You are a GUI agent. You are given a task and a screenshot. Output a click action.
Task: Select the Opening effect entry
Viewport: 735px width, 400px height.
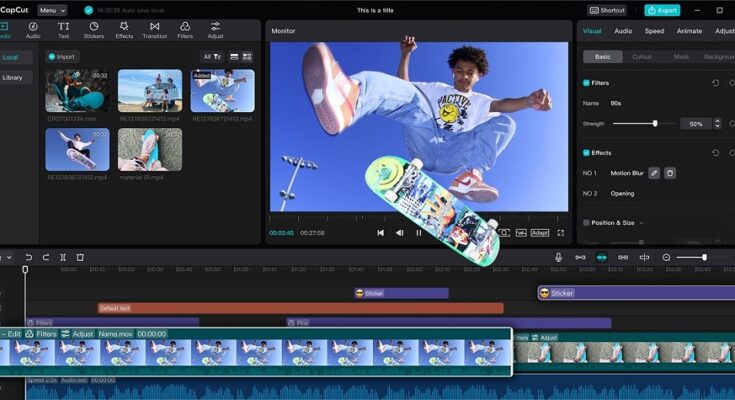point(622,193)
